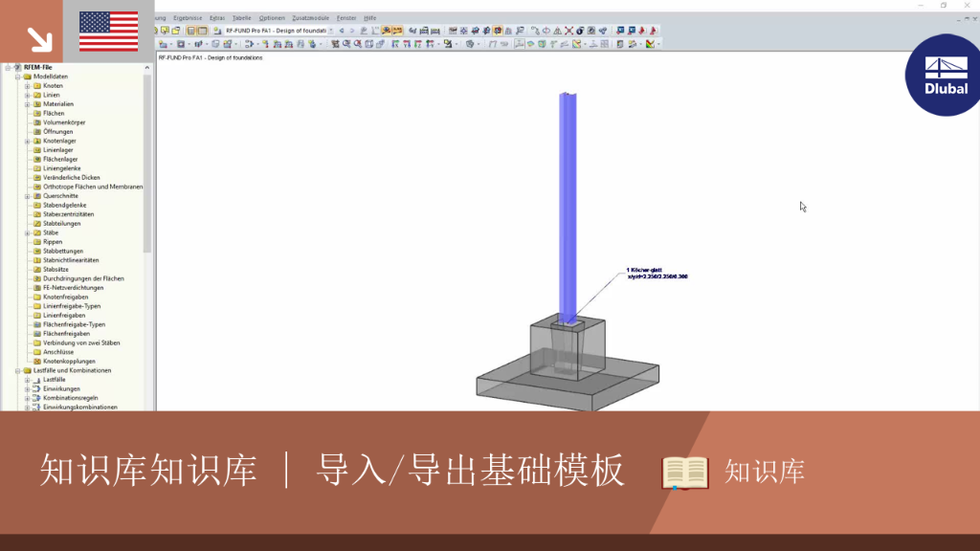
Task: Toggle the table panel view button
Action: point(203,31)
